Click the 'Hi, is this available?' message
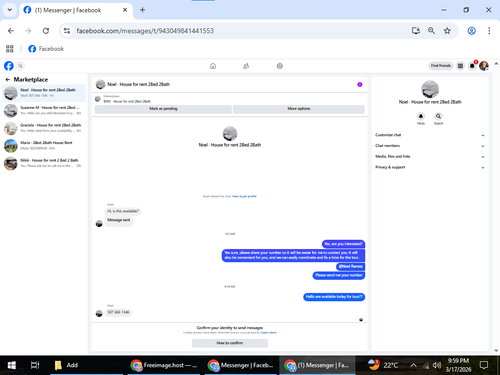500x375 pixels. coord(123,211)
